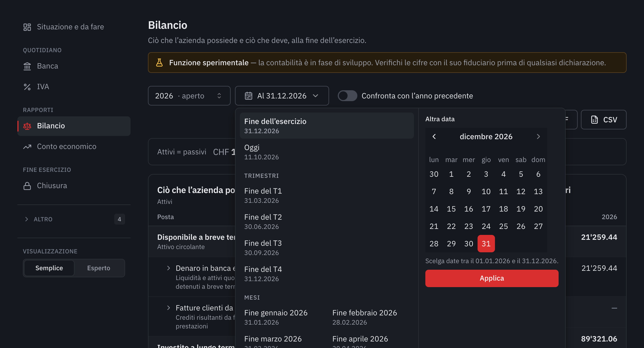Expand the ALTRO sidebar section

click(74, 219)
